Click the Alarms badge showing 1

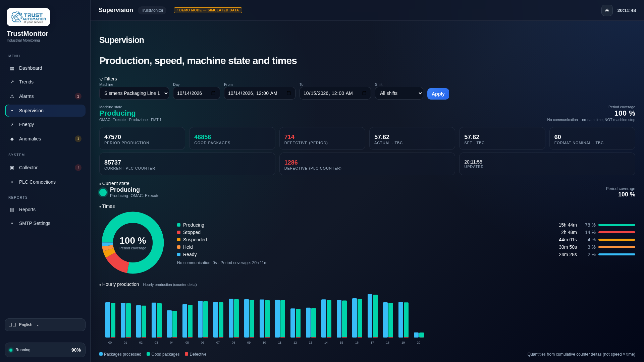78,97
